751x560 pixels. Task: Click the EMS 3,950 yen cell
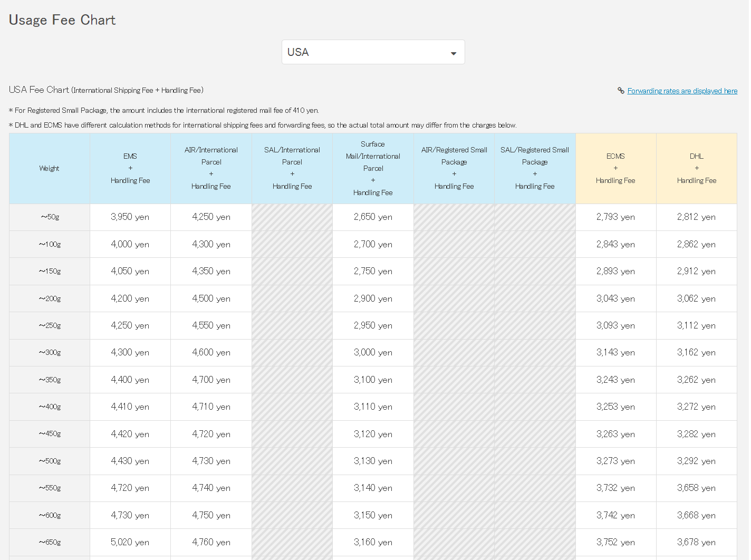pyautogui.click(x=130, y=217)
